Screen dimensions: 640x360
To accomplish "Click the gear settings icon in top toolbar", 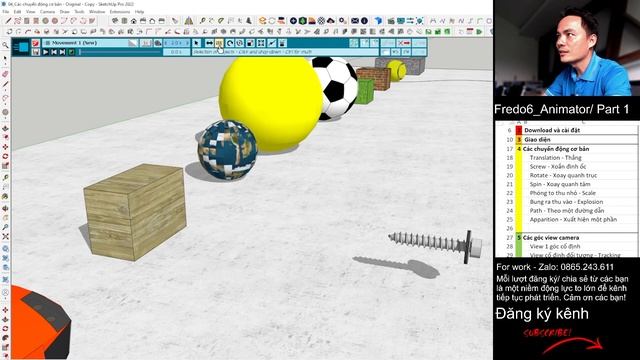I will pos(342,21).
